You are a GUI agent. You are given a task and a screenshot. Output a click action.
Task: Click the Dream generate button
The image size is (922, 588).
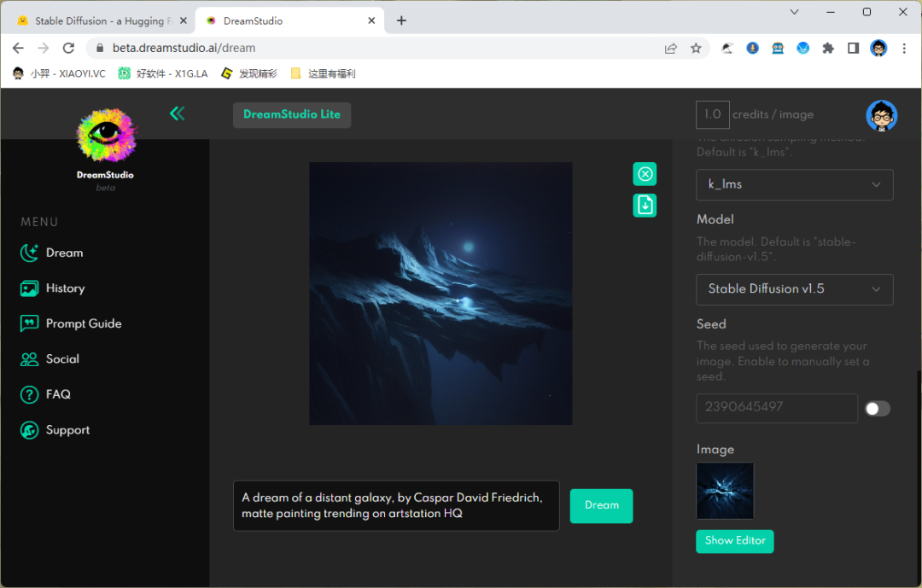click(601, 506)
